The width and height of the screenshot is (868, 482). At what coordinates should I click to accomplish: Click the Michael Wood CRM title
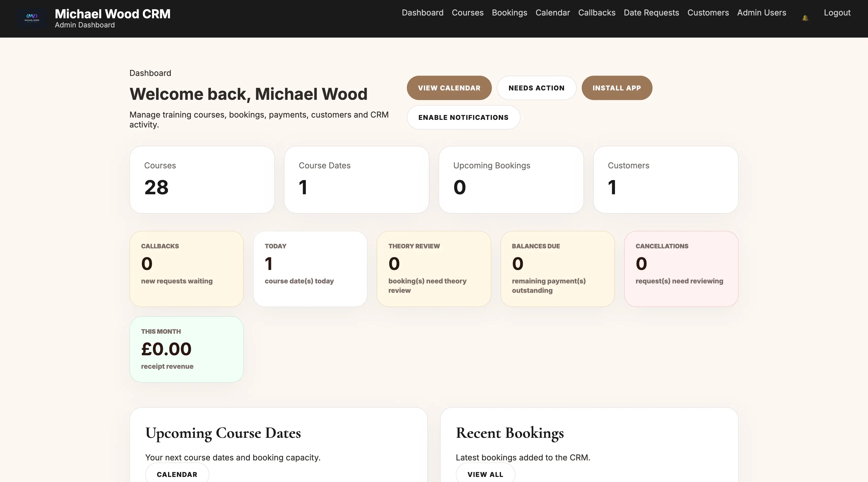tap(112, 14)
